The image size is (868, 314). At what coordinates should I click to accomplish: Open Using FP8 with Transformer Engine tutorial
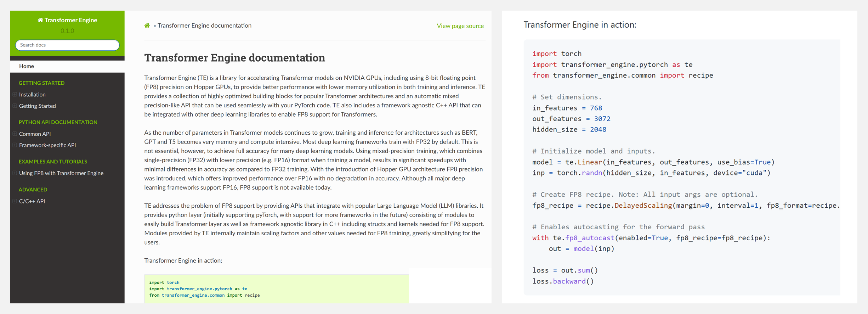click(x=61, y=173)
